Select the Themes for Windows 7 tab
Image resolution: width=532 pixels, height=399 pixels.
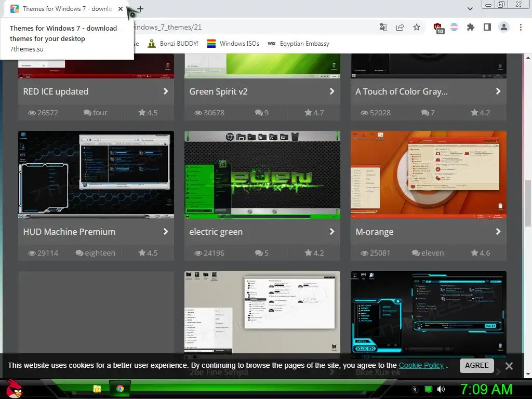pyautogui.click(x=66, y=9)
